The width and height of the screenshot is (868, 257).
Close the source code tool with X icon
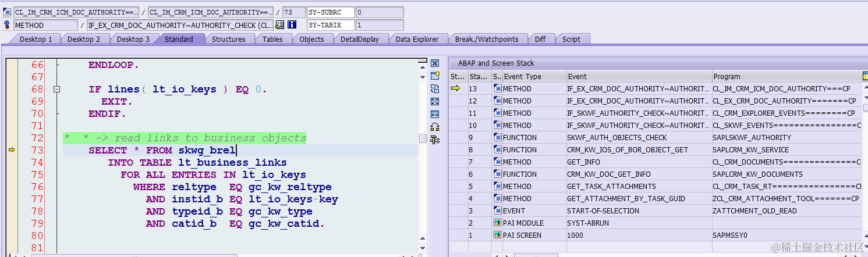[435, 63]
